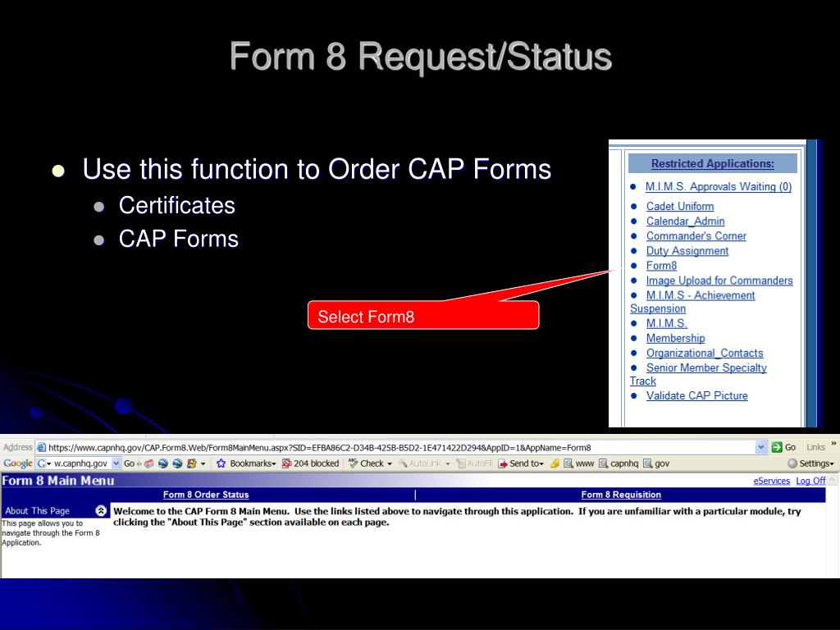
Task: Click the yellow highlighter icon
Action: [555, 463]
